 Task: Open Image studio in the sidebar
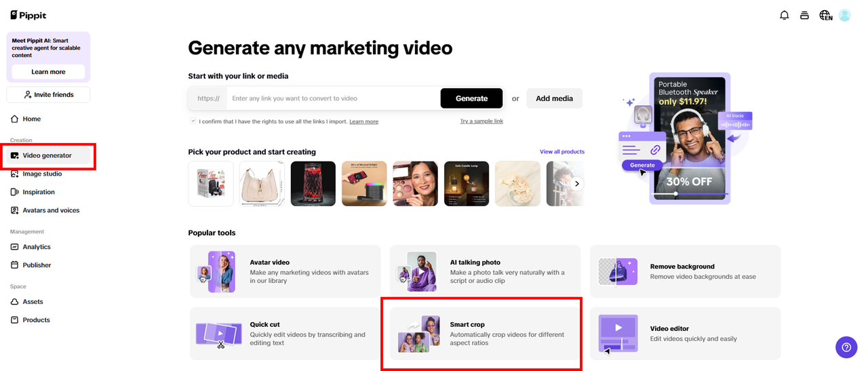(48, 174)
